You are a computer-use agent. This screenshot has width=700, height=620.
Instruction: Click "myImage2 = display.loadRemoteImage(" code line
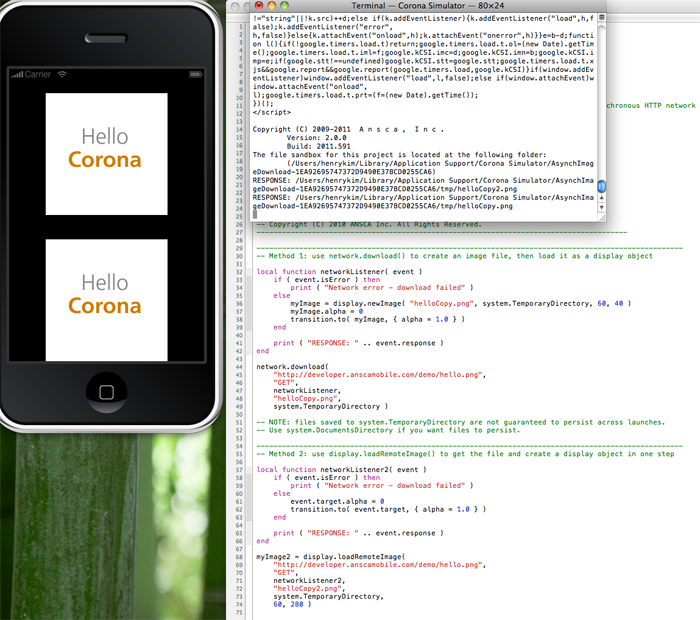click(331, 557)
